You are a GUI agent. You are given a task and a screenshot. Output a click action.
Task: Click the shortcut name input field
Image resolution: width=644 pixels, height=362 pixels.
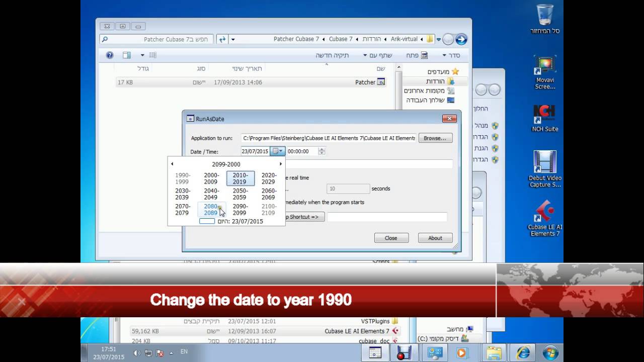387,217
